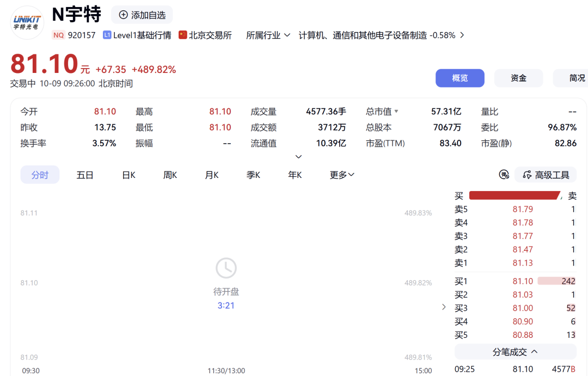Click the 换手率 value 3.57%

(x=104, y=143)
